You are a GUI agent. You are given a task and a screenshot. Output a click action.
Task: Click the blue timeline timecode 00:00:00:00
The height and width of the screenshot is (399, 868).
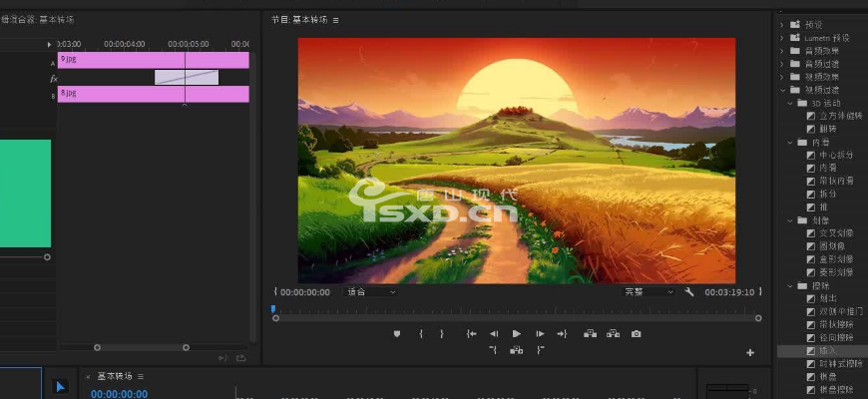pyautogui.click(x=119, y=394)
